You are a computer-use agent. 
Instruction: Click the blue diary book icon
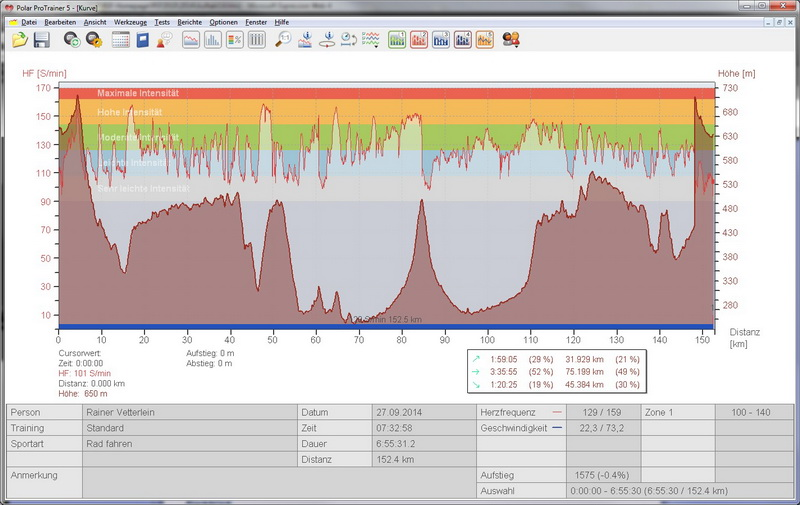click(143, 40)
